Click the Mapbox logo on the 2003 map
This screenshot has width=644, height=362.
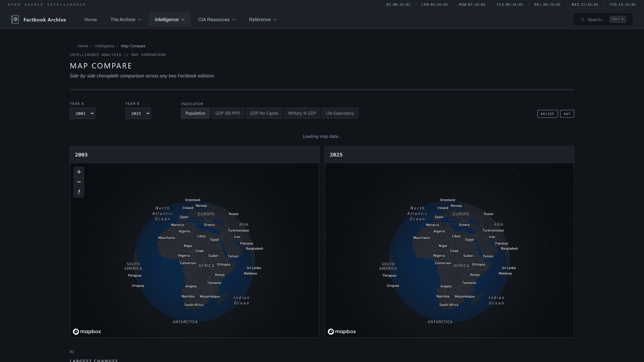click(87, 331)
